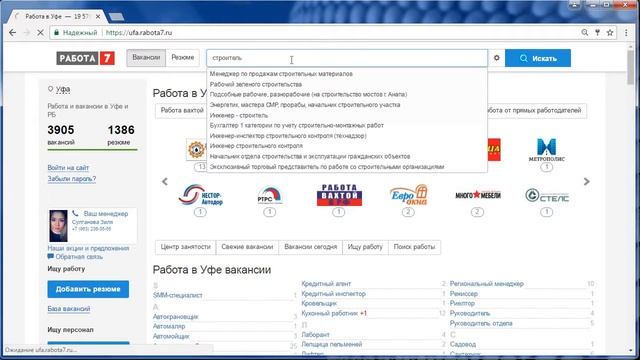Choose suggestion Эксклюзивный торговый представитель
Viewport: 640px width, 360px height.
pos(327,167)
